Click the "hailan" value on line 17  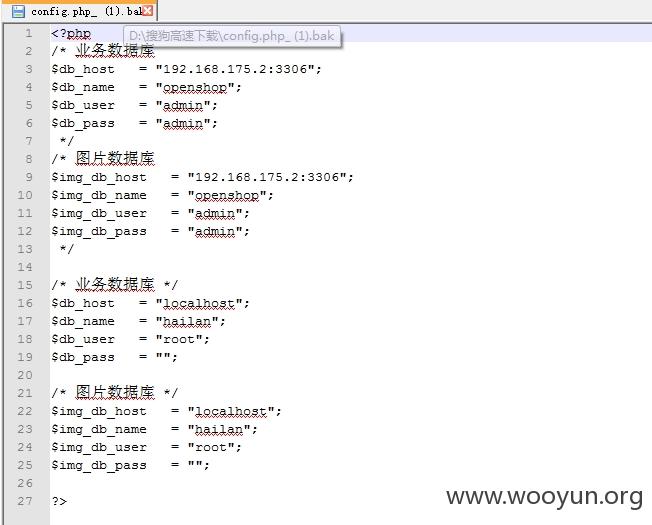tap(187, 321)
